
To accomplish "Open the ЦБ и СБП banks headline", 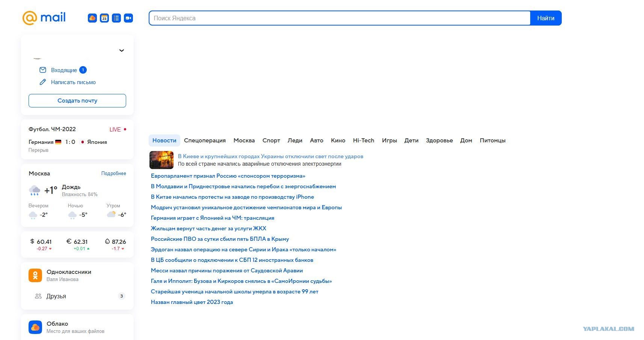I will coord(232,260).
